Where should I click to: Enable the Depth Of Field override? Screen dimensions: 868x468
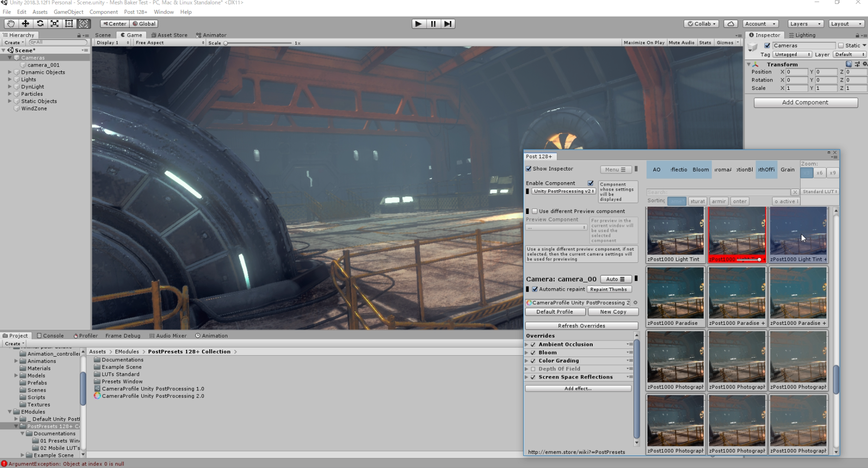[533, 369]
